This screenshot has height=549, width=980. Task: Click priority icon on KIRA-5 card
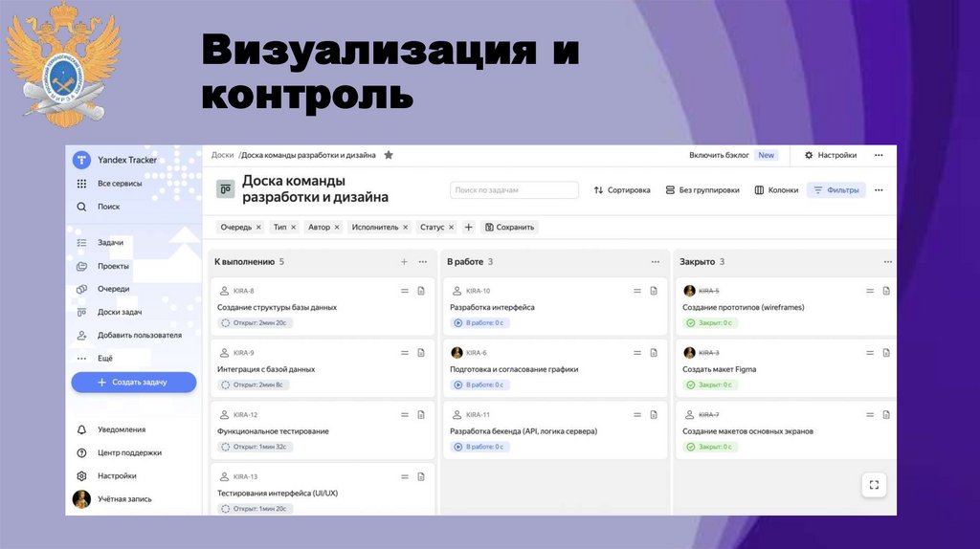(870, 291)
